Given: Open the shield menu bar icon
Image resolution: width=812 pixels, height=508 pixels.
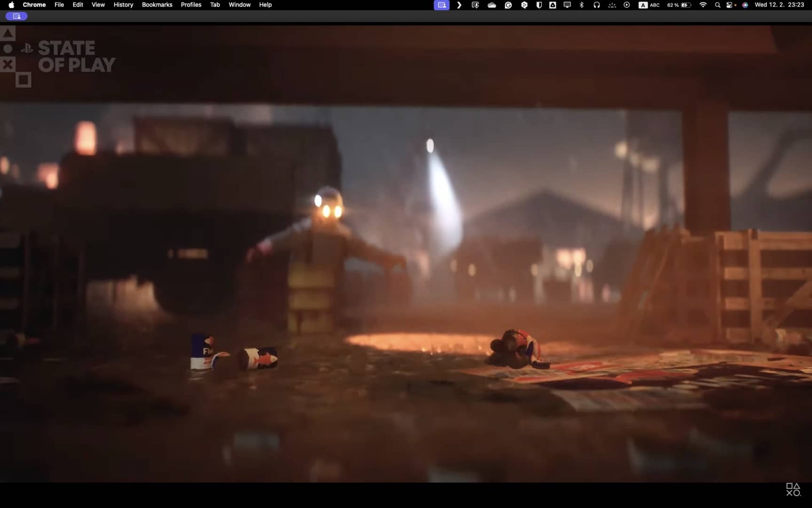Looking at the screenshot, I should [x=539, y=5].
